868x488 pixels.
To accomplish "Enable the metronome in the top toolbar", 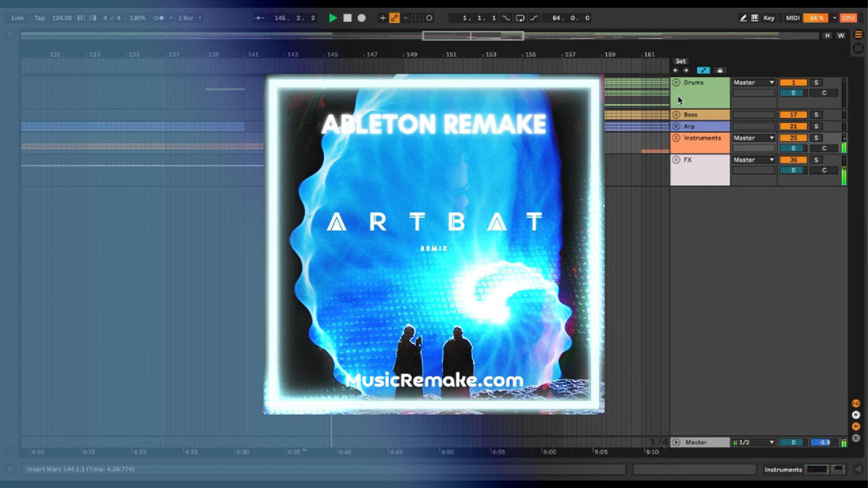I will click(158, 18).
